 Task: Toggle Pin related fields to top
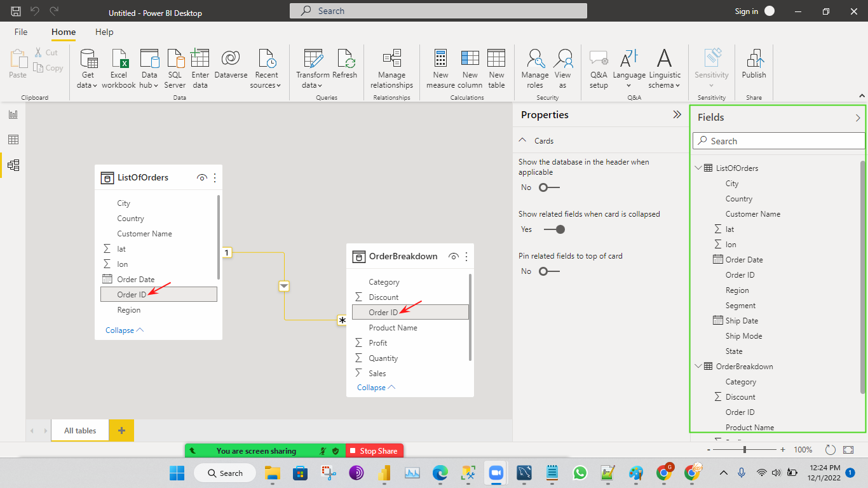549,271
